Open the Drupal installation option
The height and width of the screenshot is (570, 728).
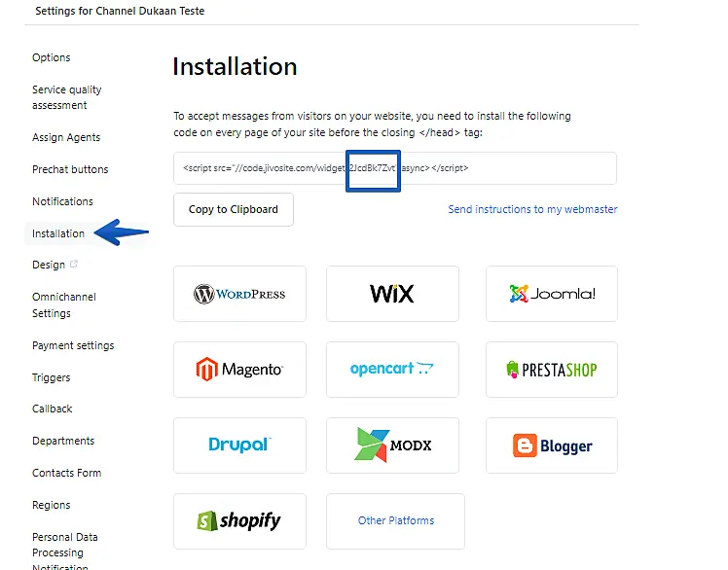pyautogui.click(x=239, y=445)
